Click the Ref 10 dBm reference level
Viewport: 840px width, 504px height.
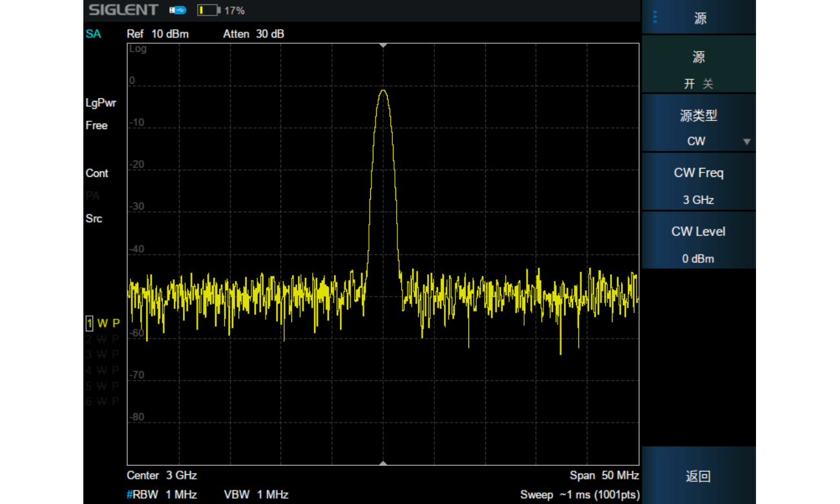[x=158, y=34]
